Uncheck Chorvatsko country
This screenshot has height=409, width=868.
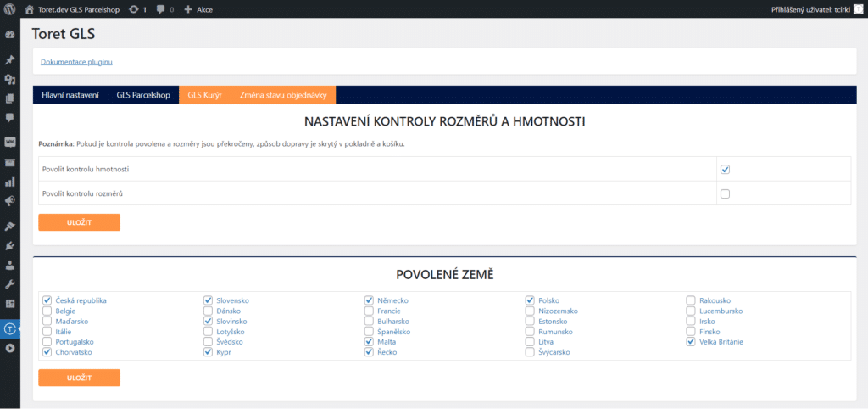coord(47,352)
